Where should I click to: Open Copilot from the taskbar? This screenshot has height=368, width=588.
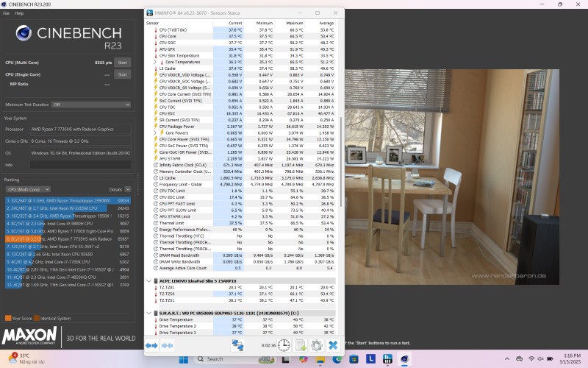(x=303, y=359)
